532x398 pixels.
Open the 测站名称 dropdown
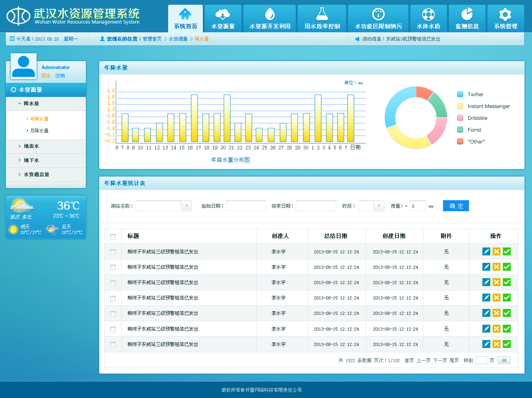pyautogui.click(x=186, y=206)
